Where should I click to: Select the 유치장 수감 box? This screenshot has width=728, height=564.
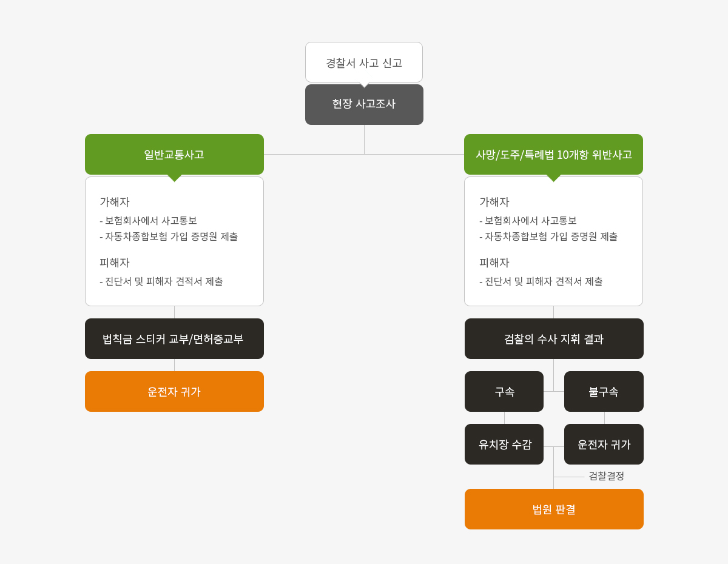pos(504,444)
